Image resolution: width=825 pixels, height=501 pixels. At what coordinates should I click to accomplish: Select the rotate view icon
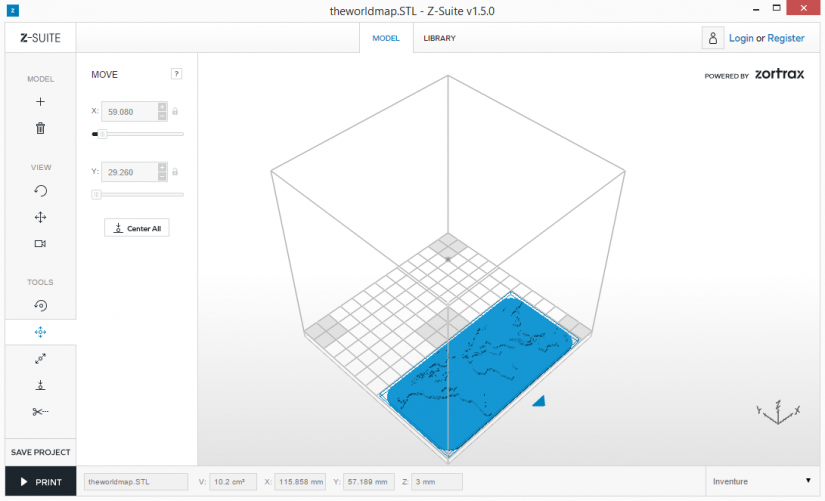coord(41,191)
